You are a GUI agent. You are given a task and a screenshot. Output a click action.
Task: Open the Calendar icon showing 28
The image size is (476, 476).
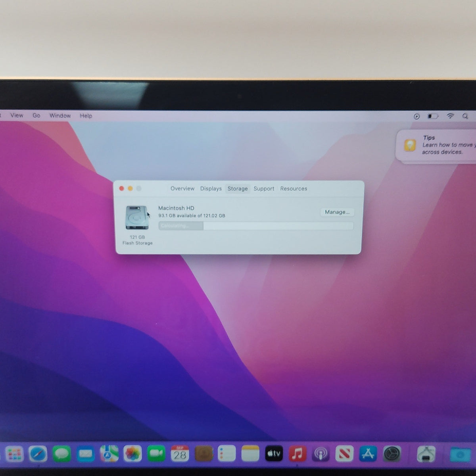point(180,453)
